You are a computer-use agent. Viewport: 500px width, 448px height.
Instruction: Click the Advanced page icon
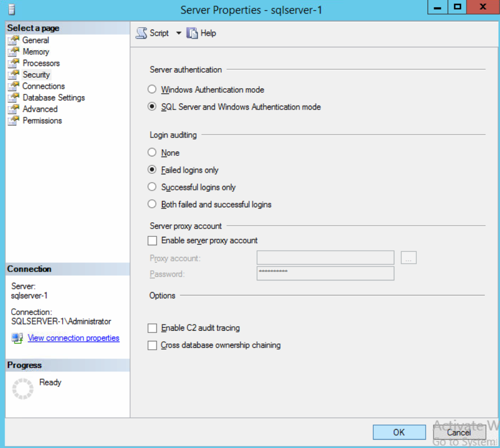pos(13,109)
